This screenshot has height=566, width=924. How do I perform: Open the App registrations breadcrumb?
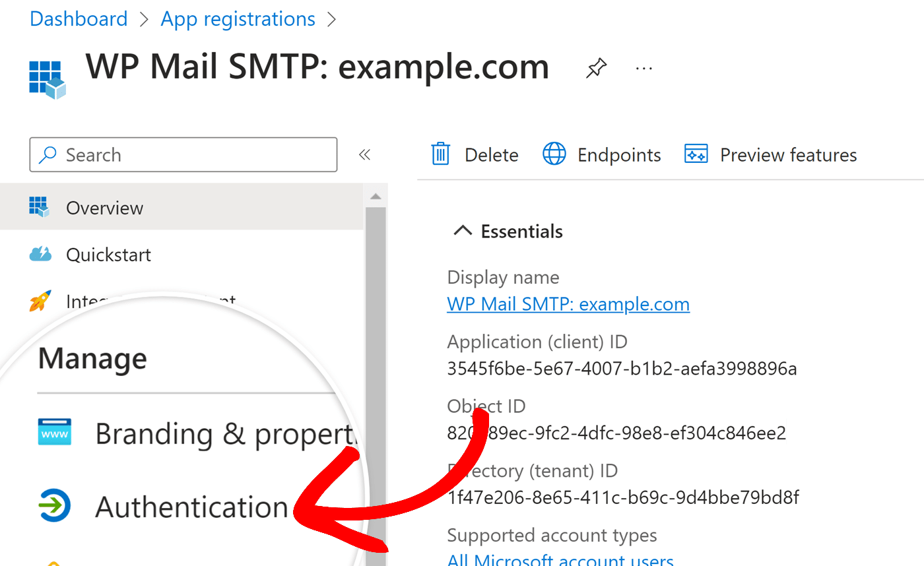click(238, 18)
